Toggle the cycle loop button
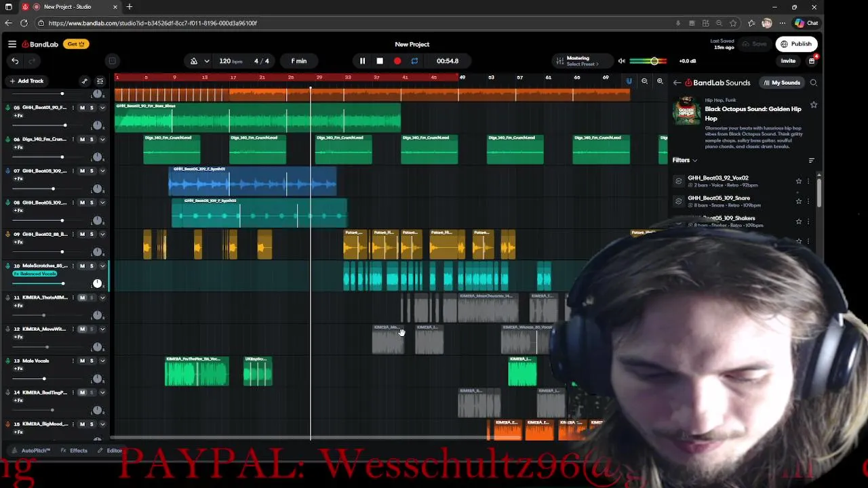Image resolution: width=868 pixels, height=488 pixels. 414,61
